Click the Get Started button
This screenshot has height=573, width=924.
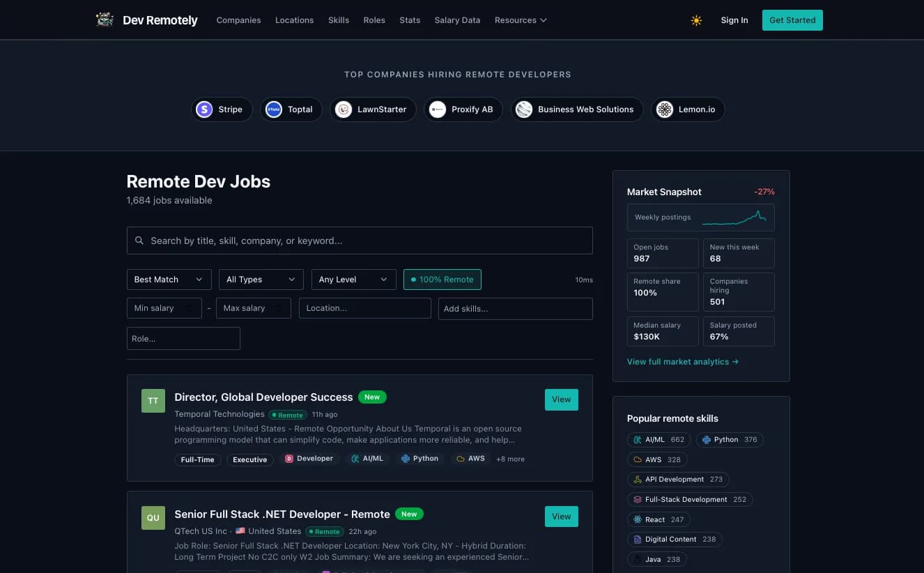792,20
